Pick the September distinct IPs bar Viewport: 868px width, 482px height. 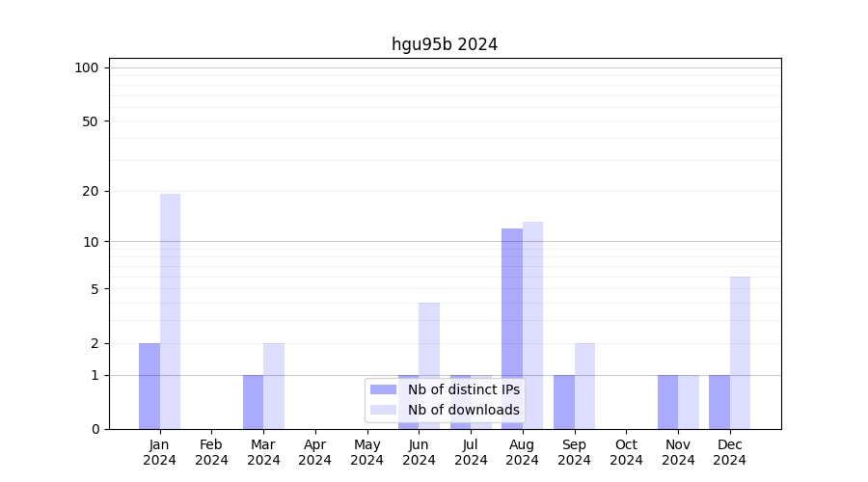click(x=564, y=401)
